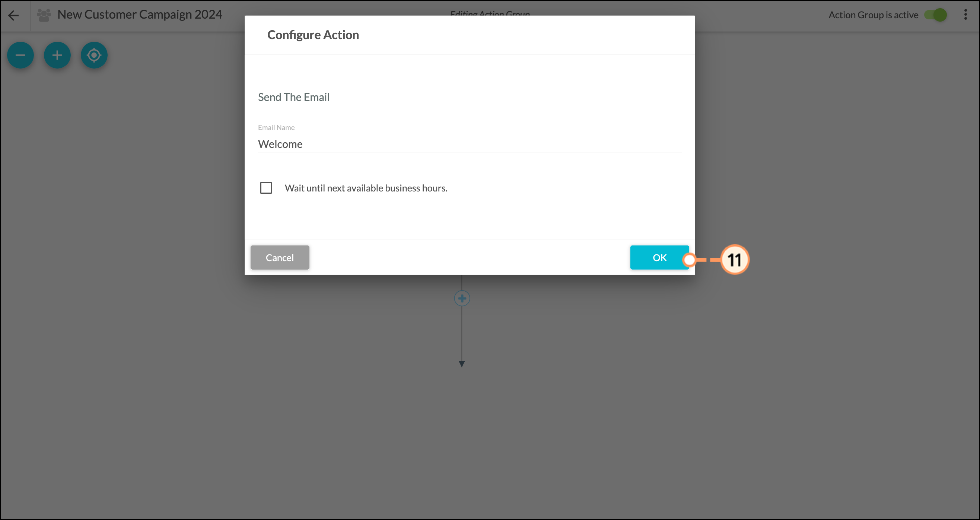Screen dimensions: 980x520
Task: Click the Action Group is active label
Action: [x=873, y=15]
